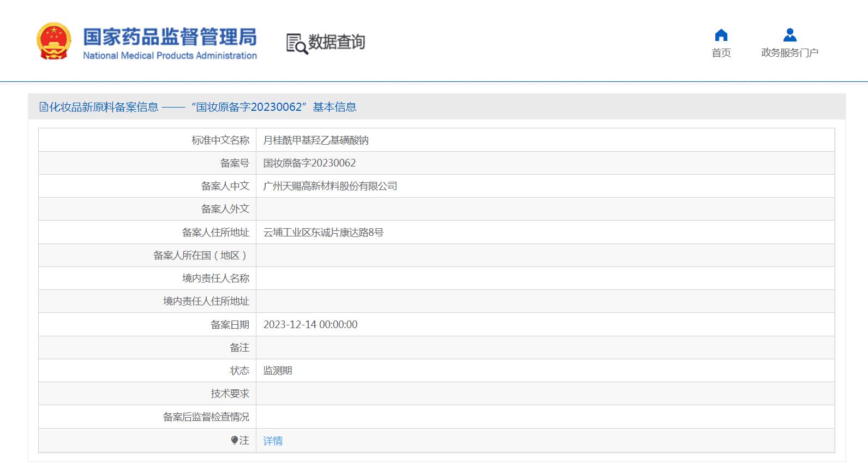The height and width of the screenshot is (475, 868).
Task: Click address 云埔工业区东诚片康达路8号
Action: coord(324,233)
